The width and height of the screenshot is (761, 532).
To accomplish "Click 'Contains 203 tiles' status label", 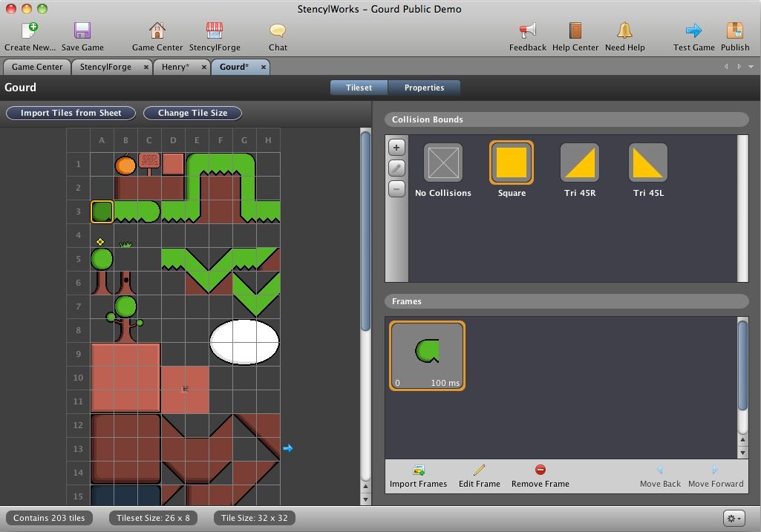I will (x=49, y=518).
